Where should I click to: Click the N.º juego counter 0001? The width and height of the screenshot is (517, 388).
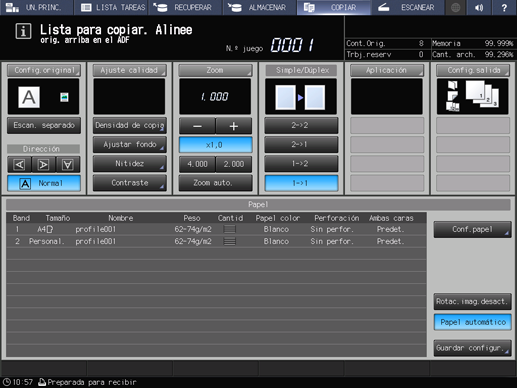tap(292, 45)
